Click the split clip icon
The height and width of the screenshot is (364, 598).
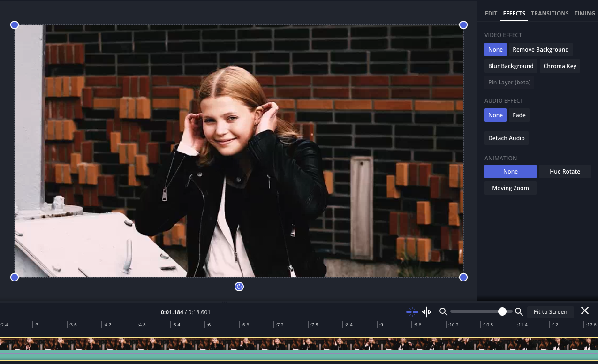click(426, 311)
